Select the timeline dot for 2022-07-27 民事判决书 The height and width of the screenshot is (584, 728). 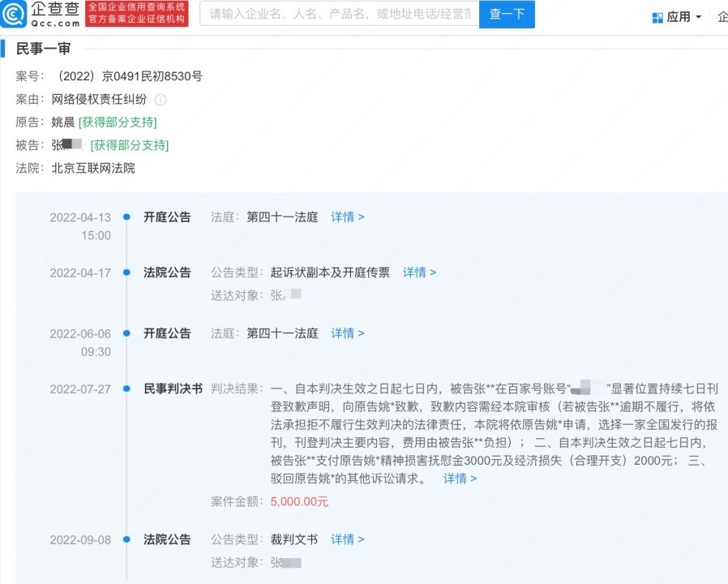[126, 389]
